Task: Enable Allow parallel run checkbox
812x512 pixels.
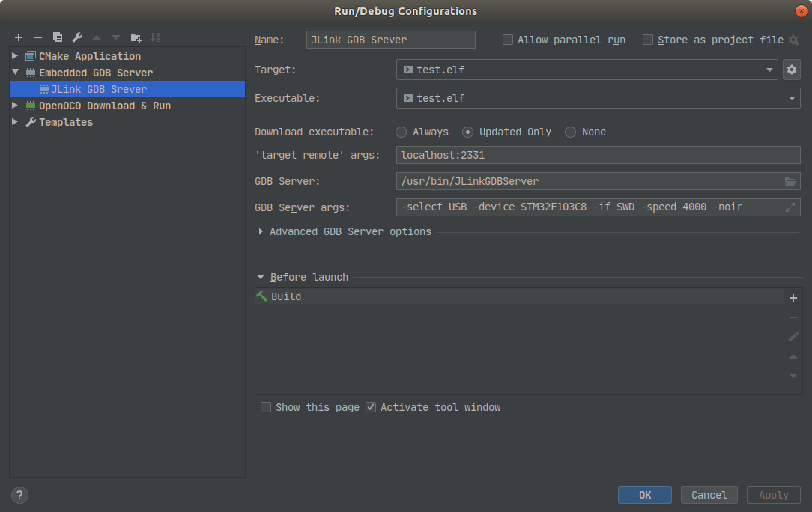Action: [508, 40]
